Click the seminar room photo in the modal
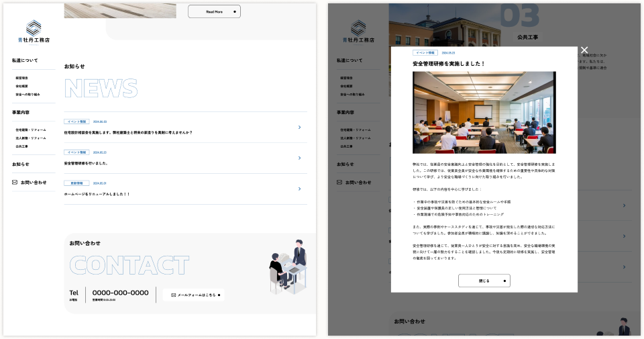The width and height of the screenshot is (644, 339). coord(484,112)
